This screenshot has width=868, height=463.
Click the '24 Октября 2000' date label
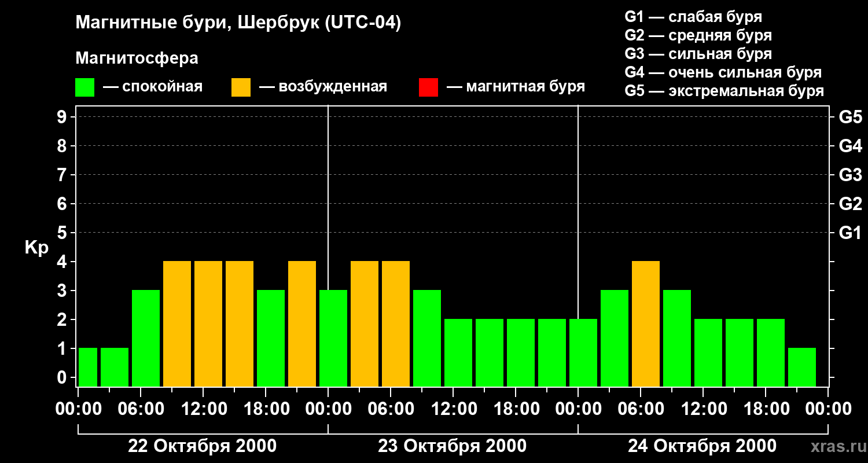pyautogui.click(x=702, y=446)
